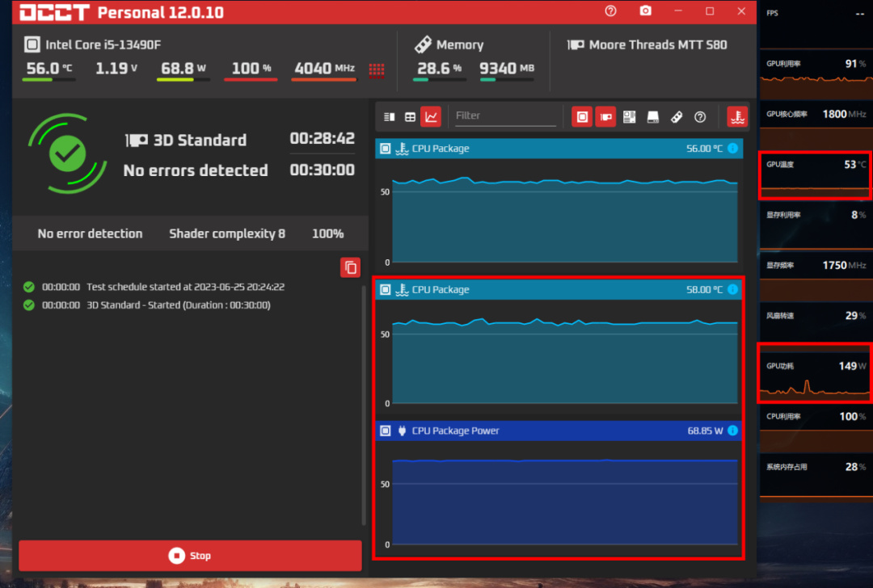Click the log panel vertical scrollbar

click(364, 405)
